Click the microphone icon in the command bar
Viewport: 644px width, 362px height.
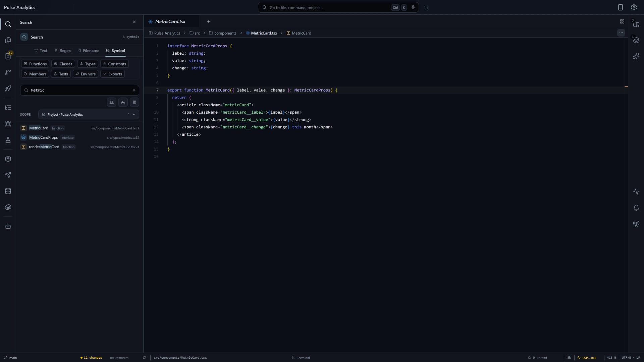coord(413,7)
